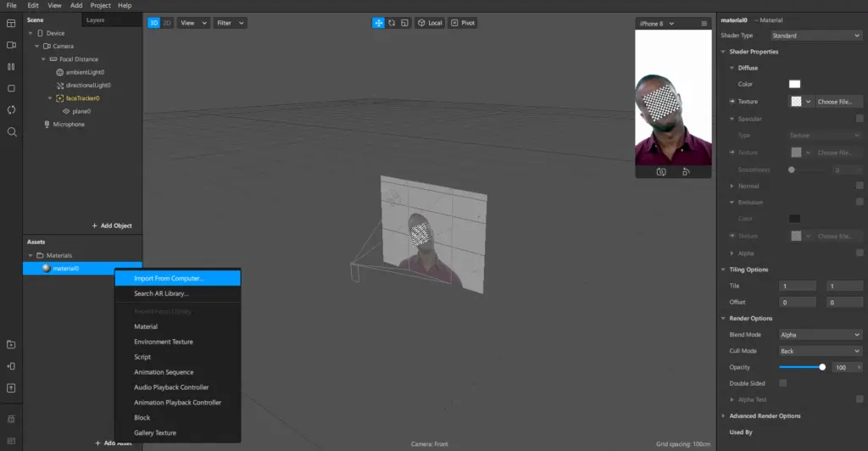Select the move/translate manipulator tool
The width and height of the screenshot is (868, 451).
pos(378,23)
